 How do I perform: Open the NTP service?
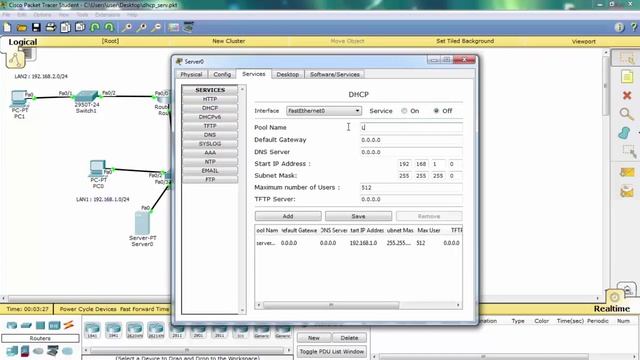(210, 162)
